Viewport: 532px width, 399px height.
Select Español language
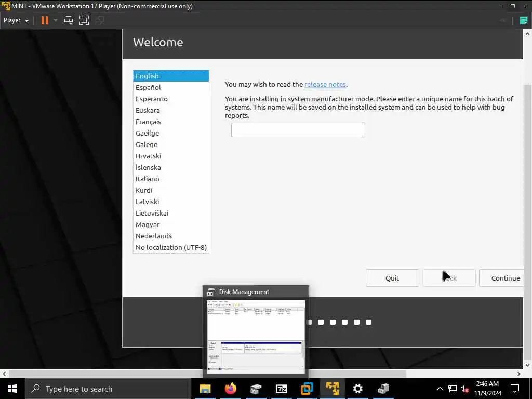(171, 87)
